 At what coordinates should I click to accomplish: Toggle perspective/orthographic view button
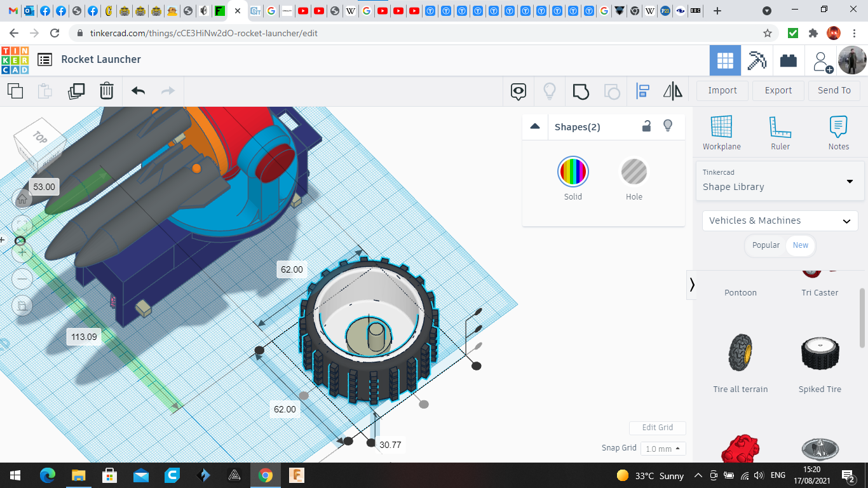(22, 306)
